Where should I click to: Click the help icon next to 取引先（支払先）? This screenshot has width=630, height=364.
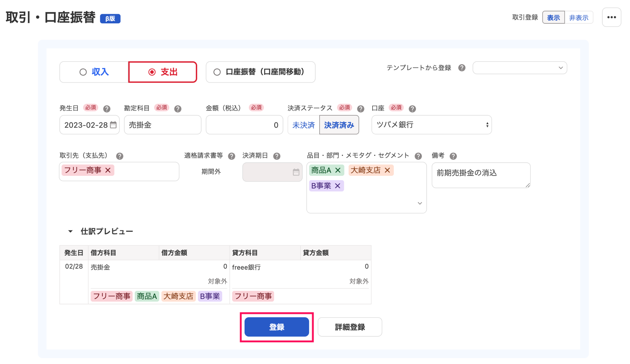coord(119,156)
